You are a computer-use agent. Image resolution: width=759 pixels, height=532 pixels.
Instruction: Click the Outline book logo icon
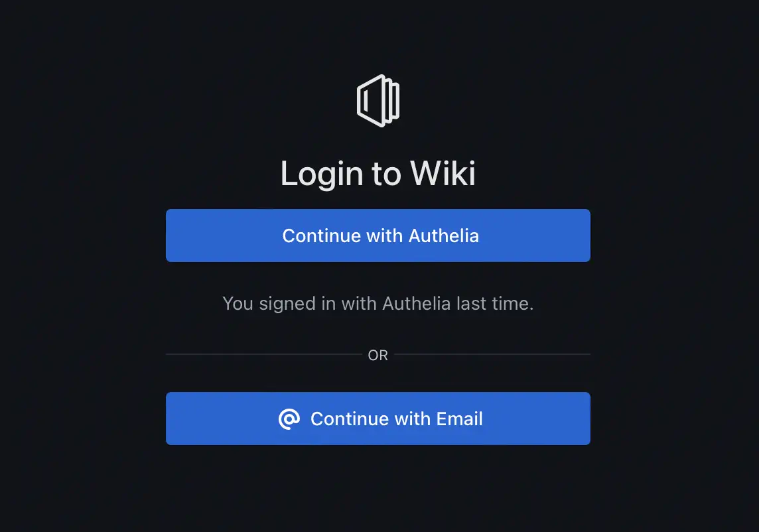pos(378,101)
